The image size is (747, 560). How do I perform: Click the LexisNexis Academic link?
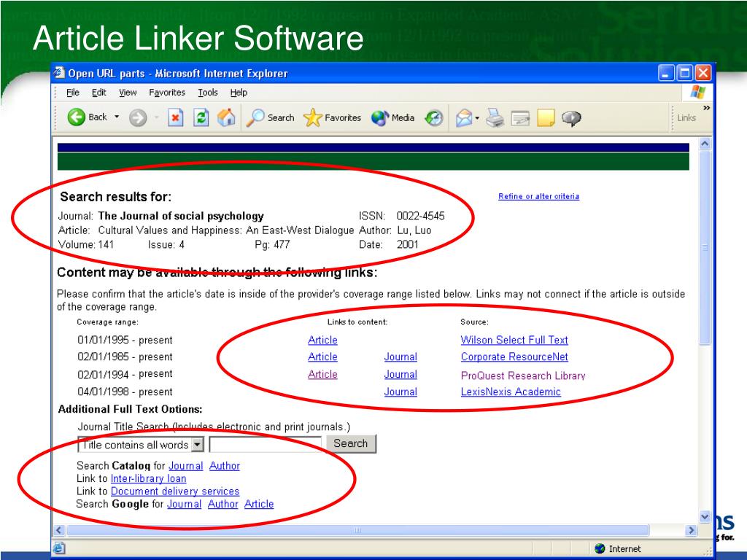(x=511, y=392)
